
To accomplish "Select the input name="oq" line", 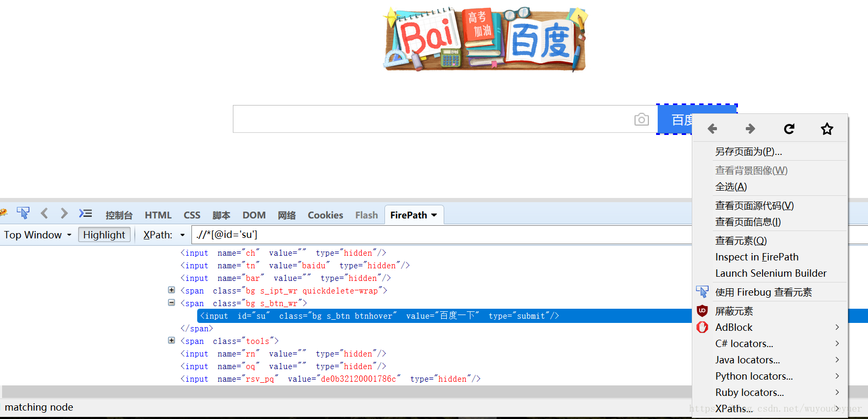I will coord(283,366).
